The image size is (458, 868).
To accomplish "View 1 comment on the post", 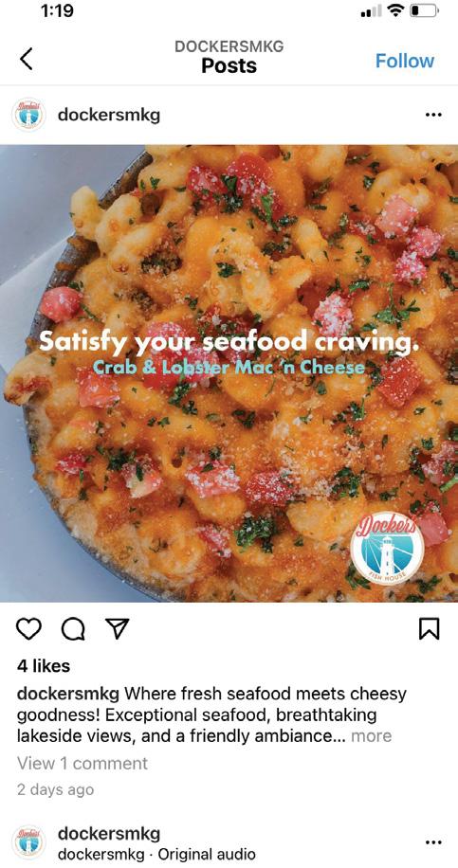I will coord(82,764).
